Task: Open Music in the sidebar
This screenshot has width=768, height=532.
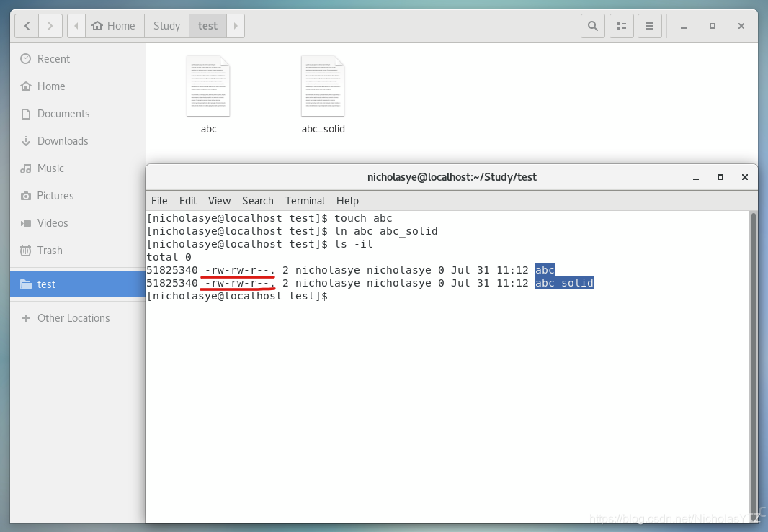Action: pos(77,168)
